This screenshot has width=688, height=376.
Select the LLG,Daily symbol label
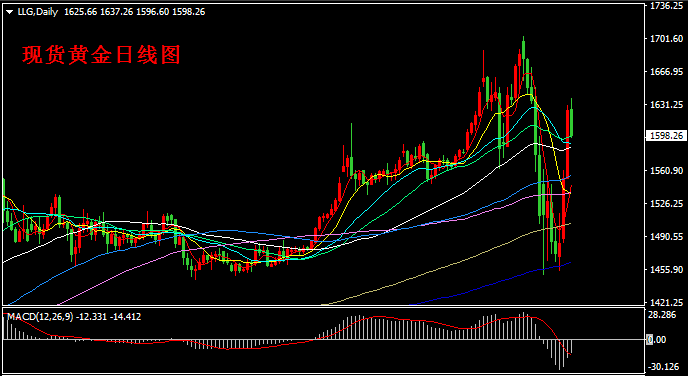point(38,12)
